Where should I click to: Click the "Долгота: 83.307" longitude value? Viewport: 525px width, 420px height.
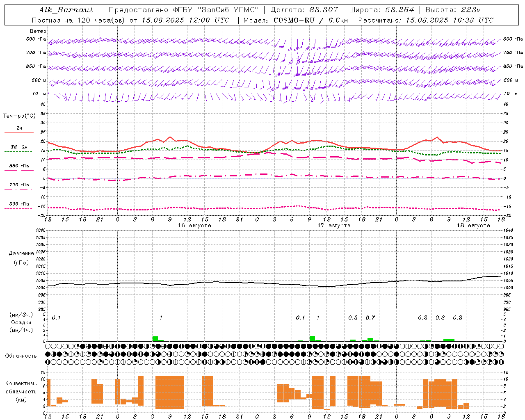304,10
